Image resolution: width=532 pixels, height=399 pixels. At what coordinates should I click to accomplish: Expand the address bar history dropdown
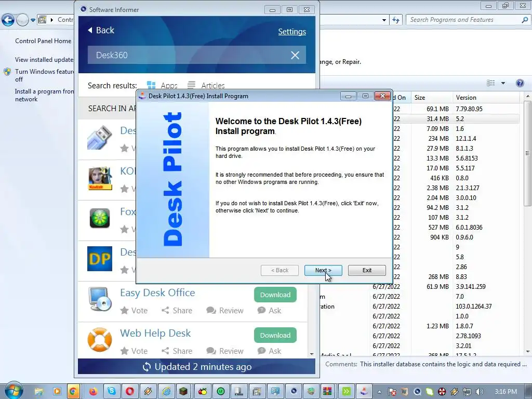[384, 20]
